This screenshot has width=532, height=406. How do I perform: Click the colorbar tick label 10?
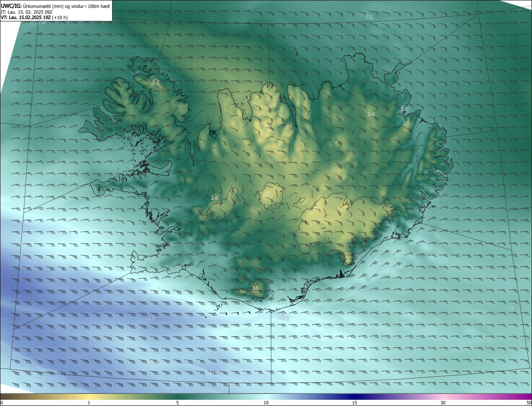coord(266,403)
